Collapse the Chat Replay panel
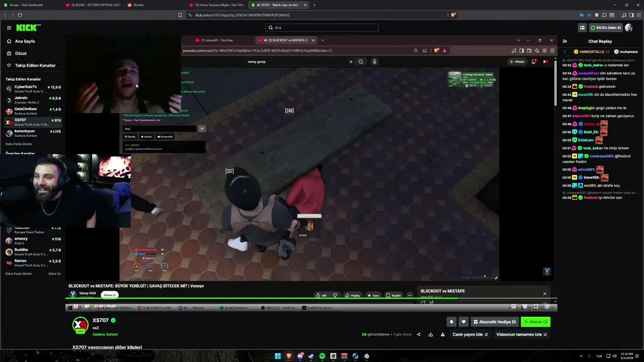This screenshot has height=362, width=644. (565, 41)
